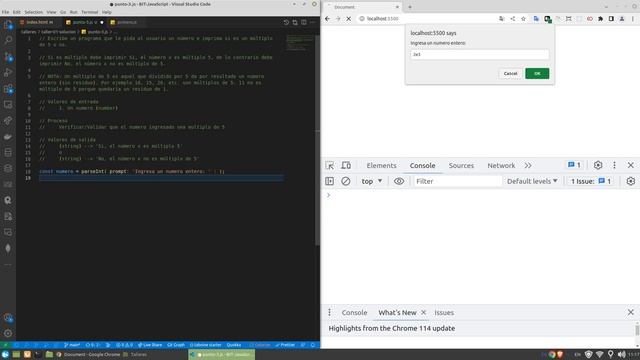Close DevTools with the X
Image resolution: width=640 pixels, height=360 pixels.
coord(631,165)
